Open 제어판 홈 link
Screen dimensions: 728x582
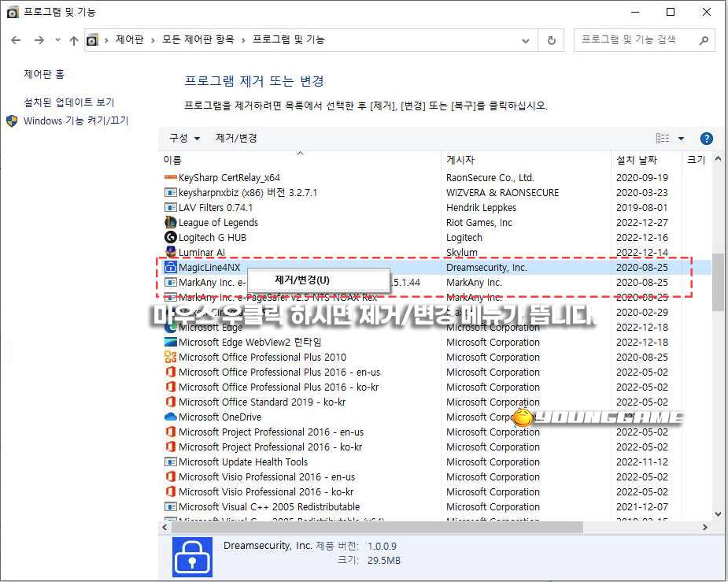pyautogui.click(x=44, y=74)
